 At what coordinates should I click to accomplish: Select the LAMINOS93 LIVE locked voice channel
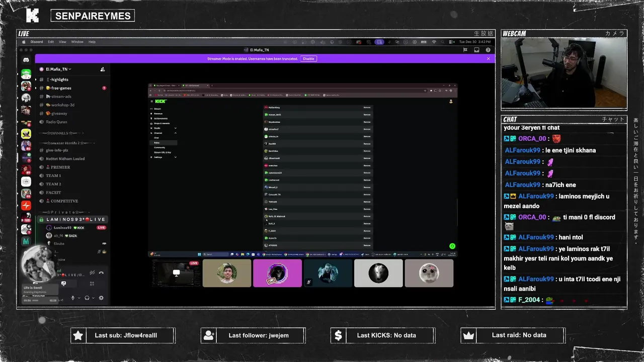(73, 220)
